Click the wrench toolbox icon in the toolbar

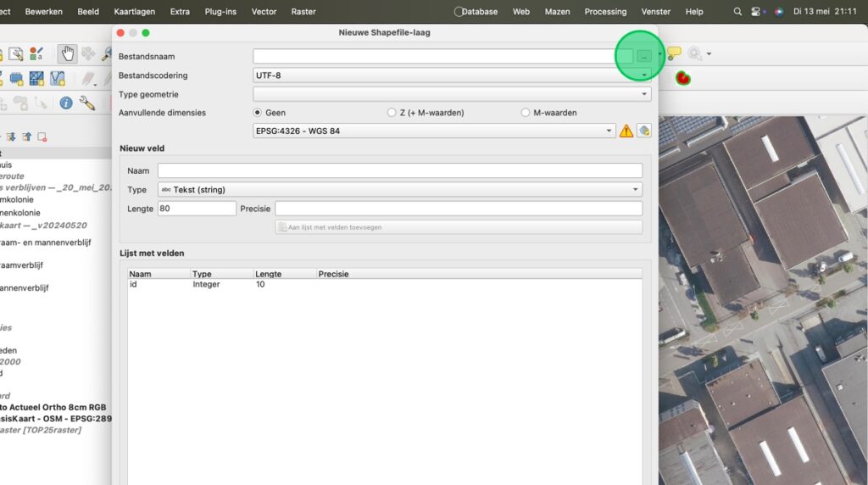pyautogui.click(x=86, y=103)
